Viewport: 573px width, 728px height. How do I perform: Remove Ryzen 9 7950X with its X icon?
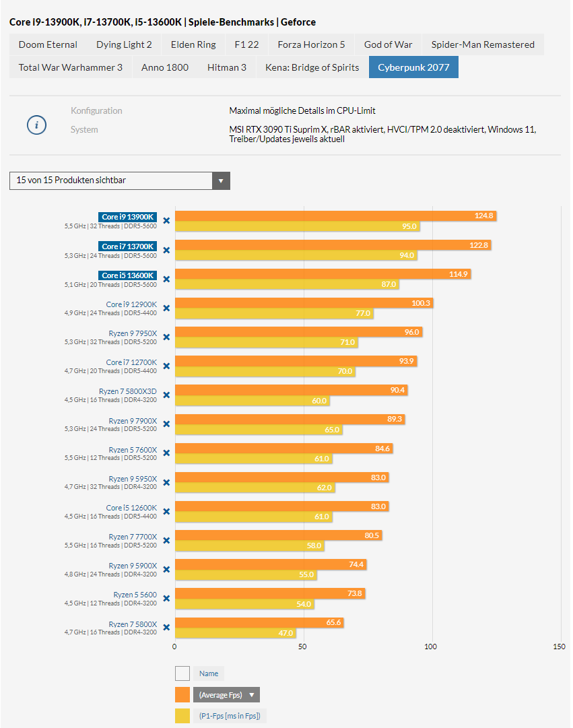(166, 337)
